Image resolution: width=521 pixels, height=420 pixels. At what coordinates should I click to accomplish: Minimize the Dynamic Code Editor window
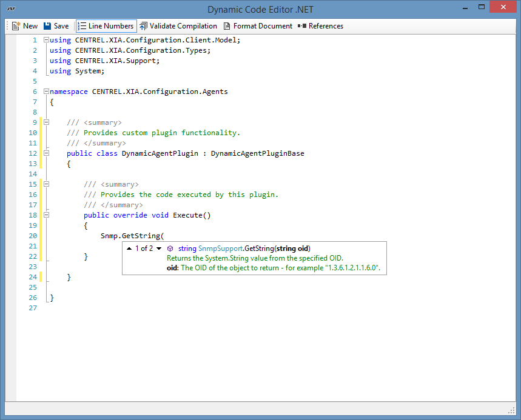465,7
